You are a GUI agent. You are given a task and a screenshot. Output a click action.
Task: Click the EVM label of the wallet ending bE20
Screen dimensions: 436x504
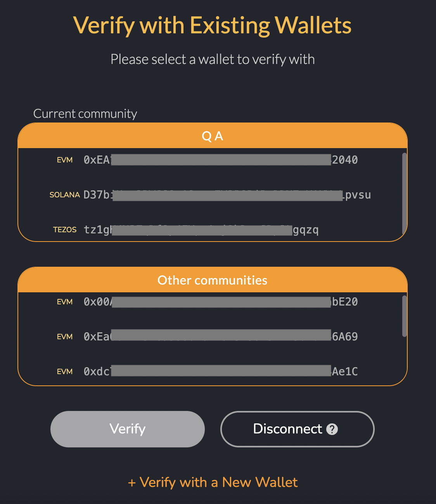pos(64,302)
